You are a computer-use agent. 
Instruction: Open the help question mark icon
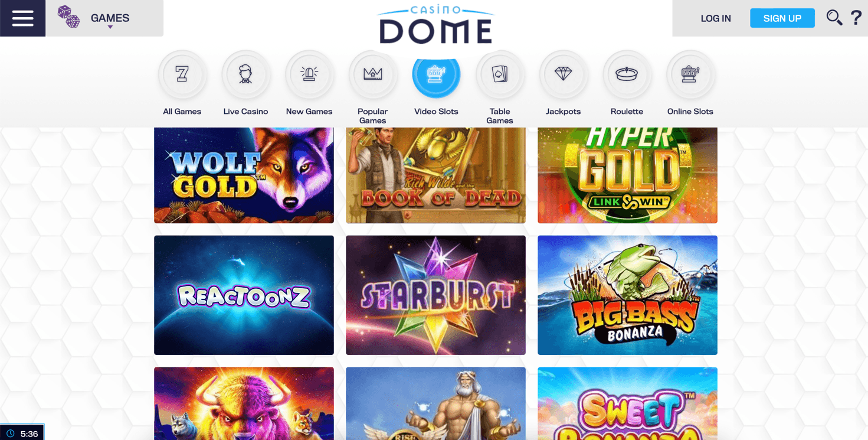[x=856, y=18]
